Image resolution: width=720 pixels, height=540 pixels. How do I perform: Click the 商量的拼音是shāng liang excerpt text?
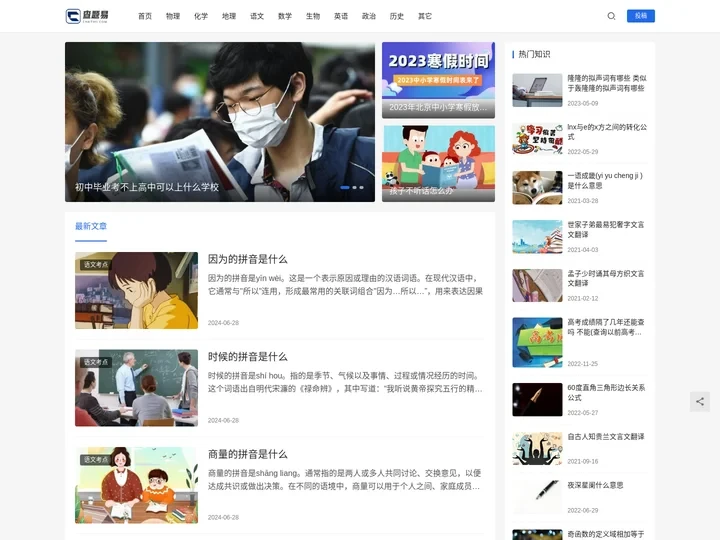344,480
